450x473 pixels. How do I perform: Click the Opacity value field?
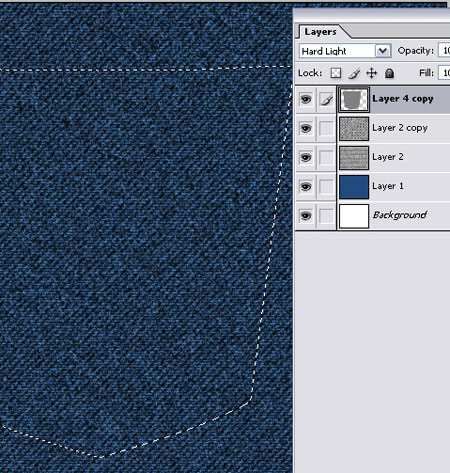click(x=444, y=51)
